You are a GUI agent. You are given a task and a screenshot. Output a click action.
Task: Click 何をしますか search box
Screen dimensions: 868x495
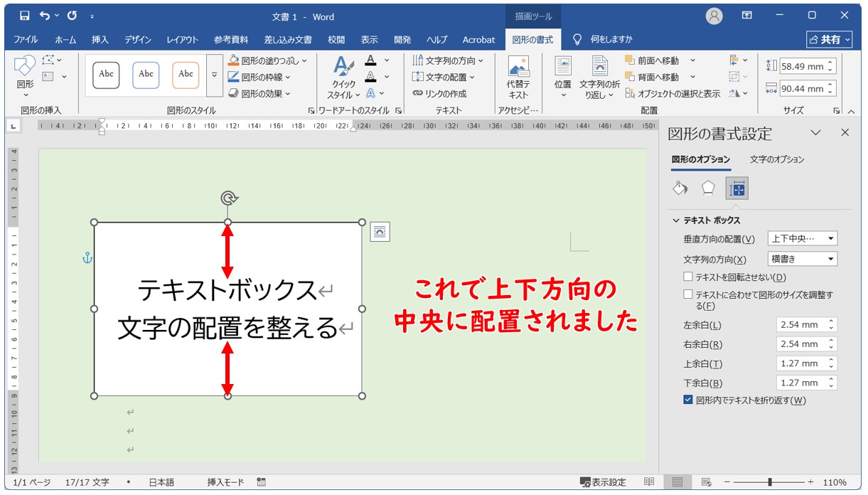[x=603, y=40]
